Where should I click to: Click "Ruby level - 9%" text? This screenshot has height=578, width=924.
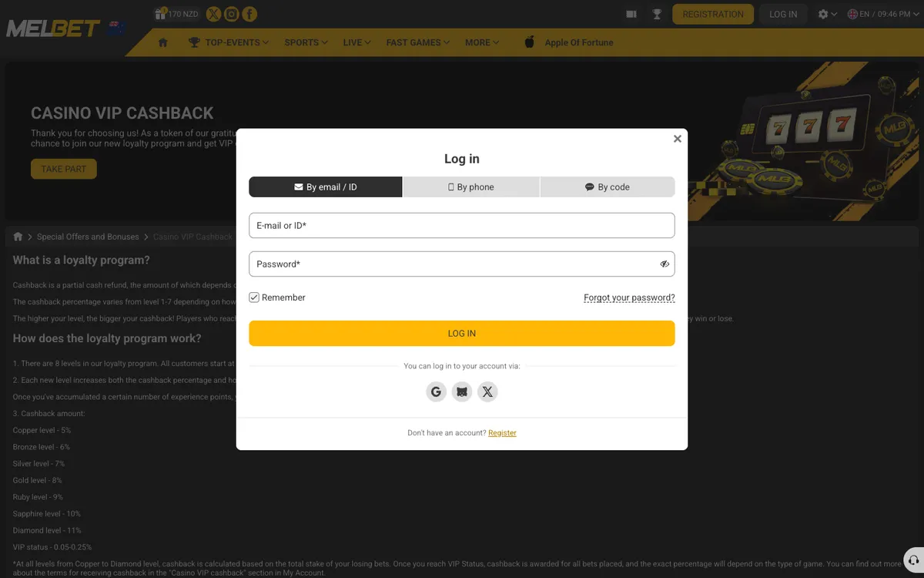(38, 497)
